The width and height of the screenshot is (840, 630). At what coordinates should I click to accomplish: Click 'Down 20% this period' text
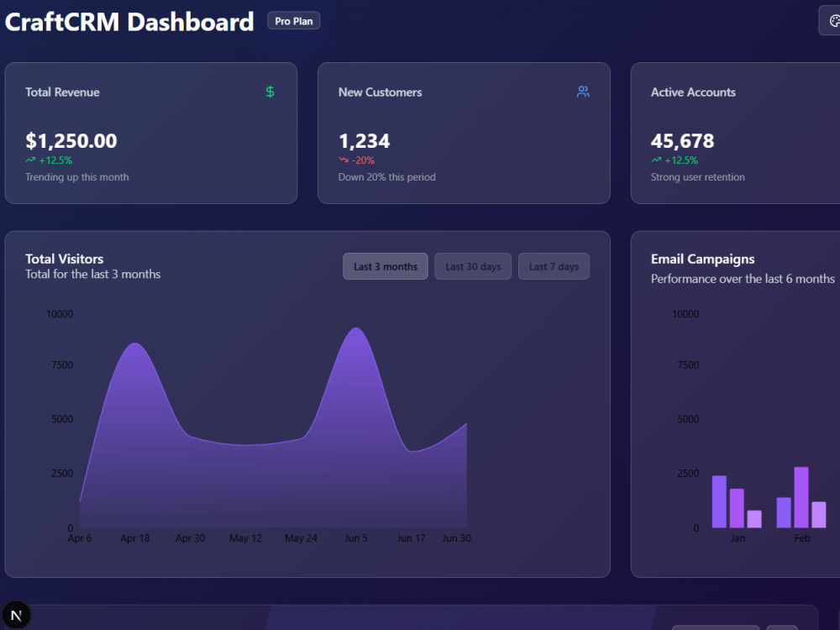click(386, 176)
